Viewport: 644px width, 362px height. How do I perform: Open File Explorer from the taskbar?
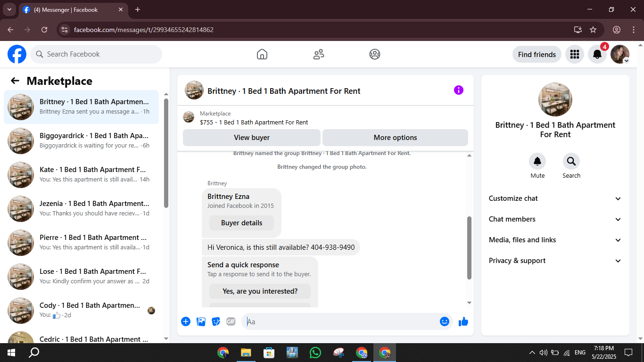coord(246,353)
